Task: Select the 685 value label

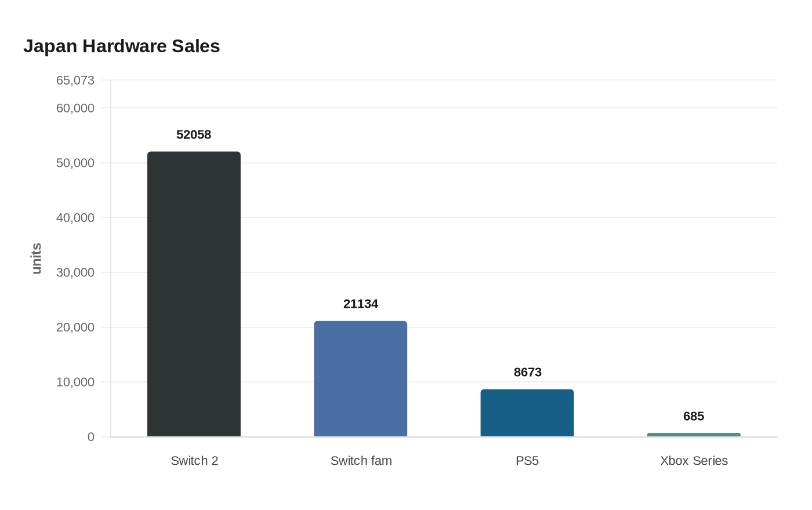Action: click(x=694, y=416)
